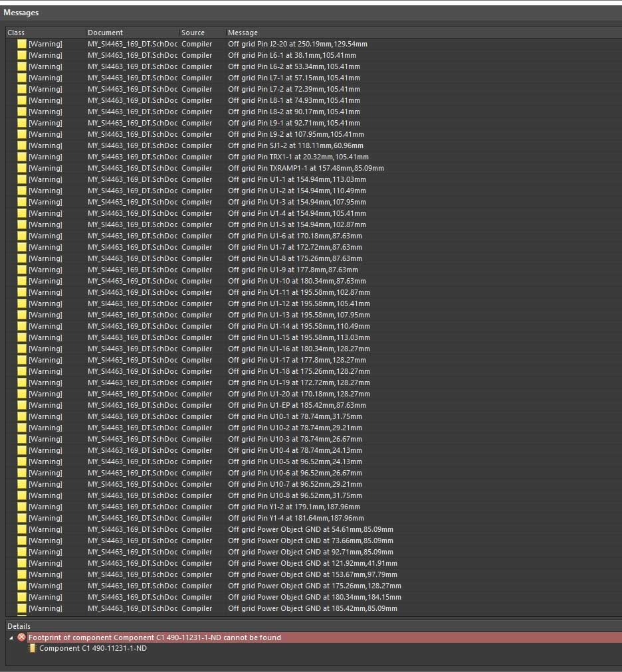Viewport: 622px width, 672px height.
Task: Click the warning icon for Pin U10-8
Action: (x=22, y=495)
